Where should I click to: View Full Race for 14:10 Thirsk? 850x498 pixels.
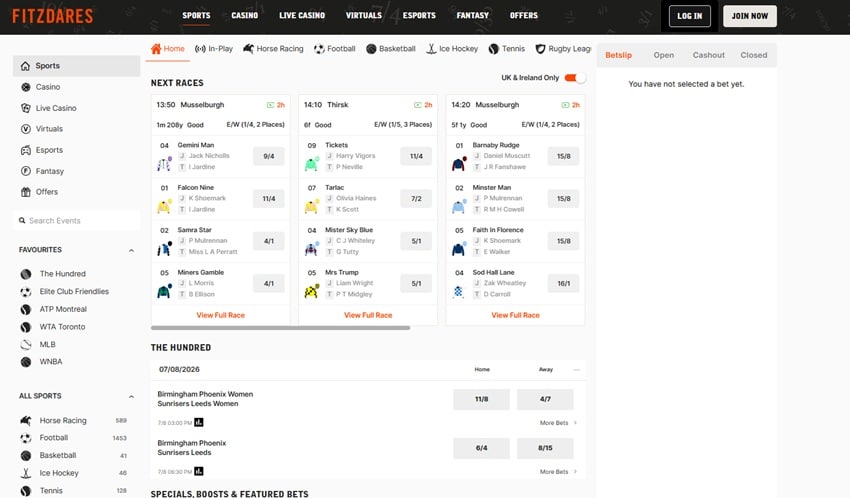[x=368, y=315]
